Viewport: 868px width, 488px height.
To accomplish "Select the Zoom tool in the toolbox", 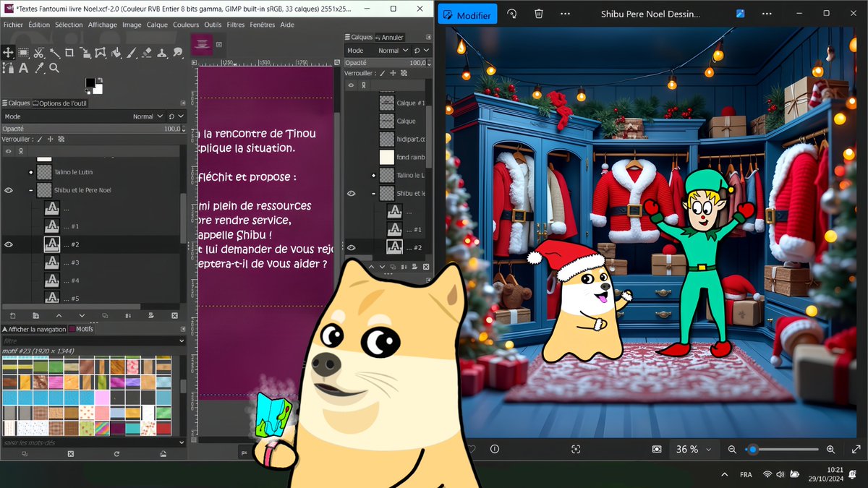I will [x=54, y=69].
